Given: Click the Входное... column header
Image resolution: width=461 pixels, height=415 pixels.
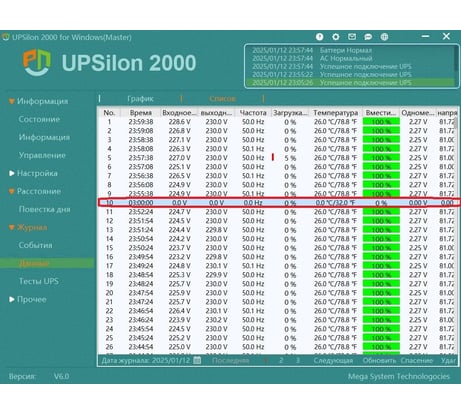Looking at the screenshot, I should point(179,113).
